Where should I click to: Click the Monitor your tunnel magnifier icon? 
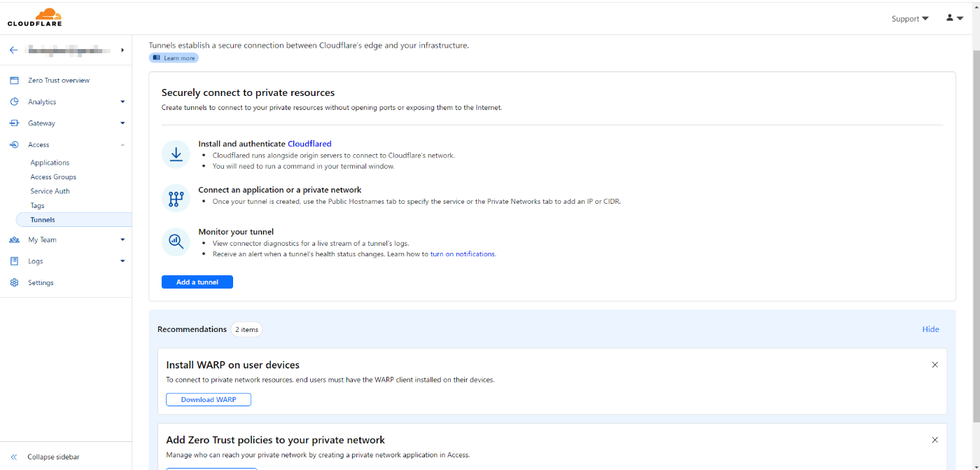point(176,242)
